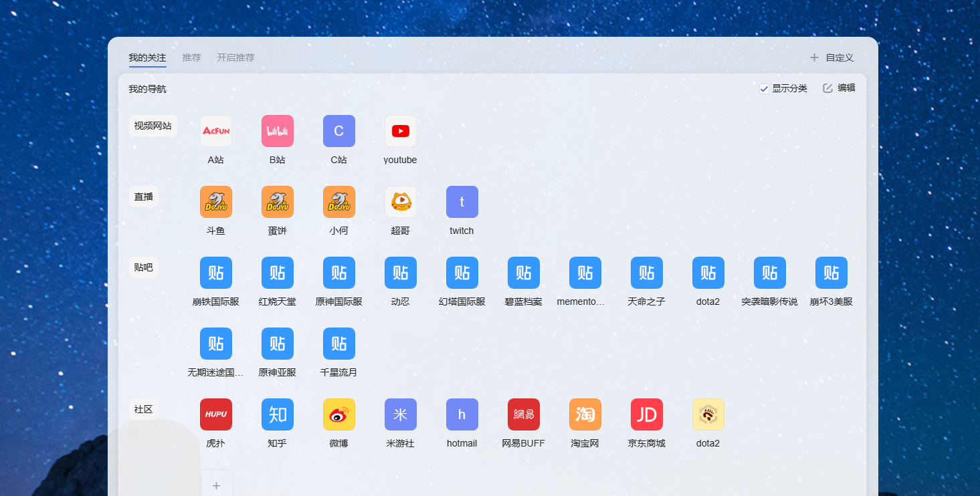Viewport: 980px width, 496px height.
Task: Open the memento tieba shortcut
Action: [585, 273]
